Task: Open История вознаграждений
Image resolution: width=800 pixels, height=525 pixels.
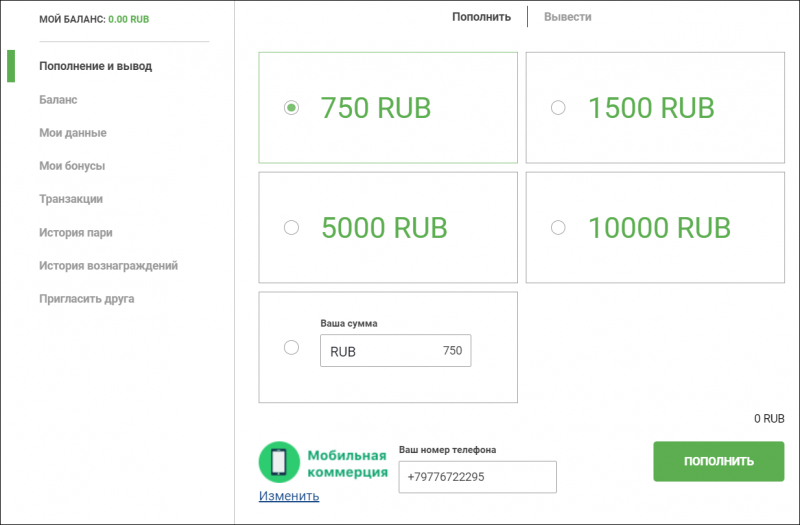Action: pos(108,266)
